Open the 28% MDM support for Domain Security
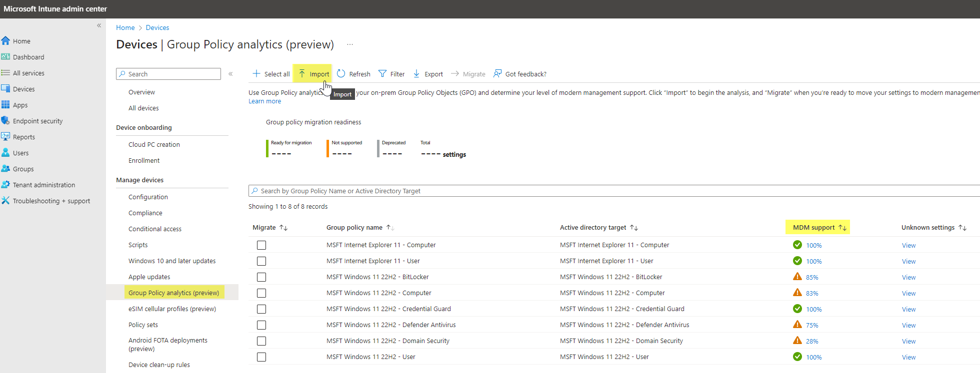 click(x=812, y=342)
